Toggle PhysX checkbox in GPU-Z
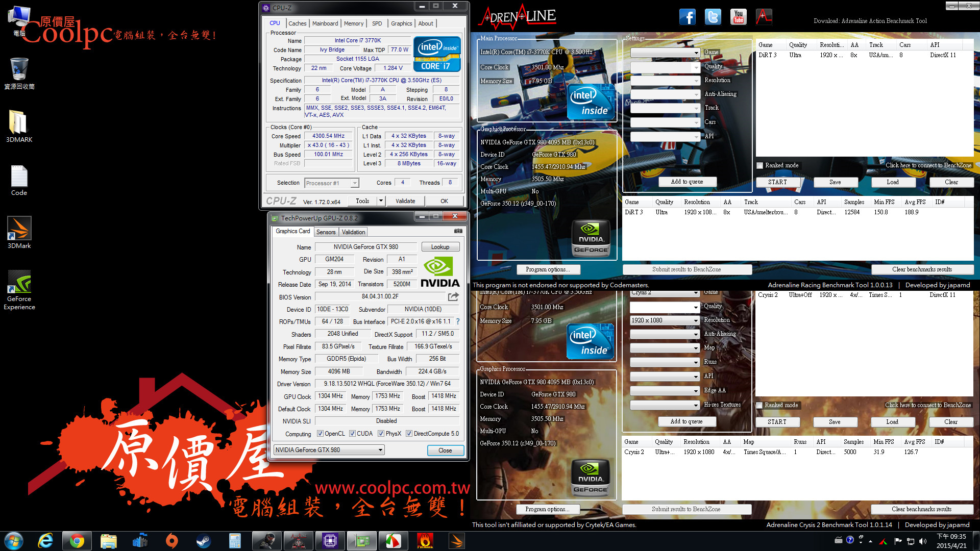 381,434
